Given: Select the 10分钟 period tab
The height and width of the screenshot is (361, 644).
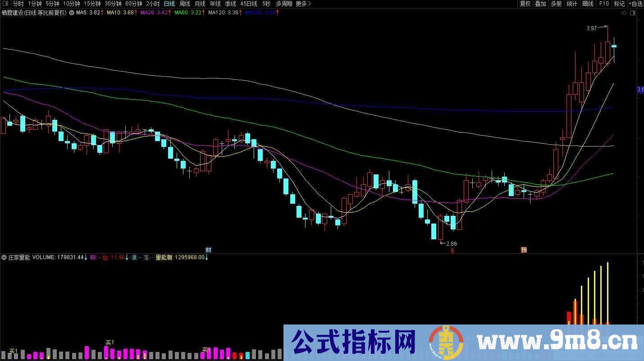Looking at the screenshot, I should 71,4.
